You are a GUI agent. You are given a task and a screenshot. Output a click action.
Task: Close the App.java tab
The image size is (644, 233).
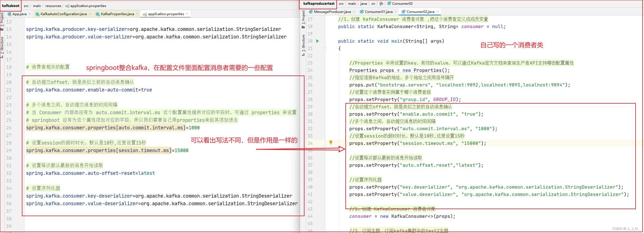(30, 14)
